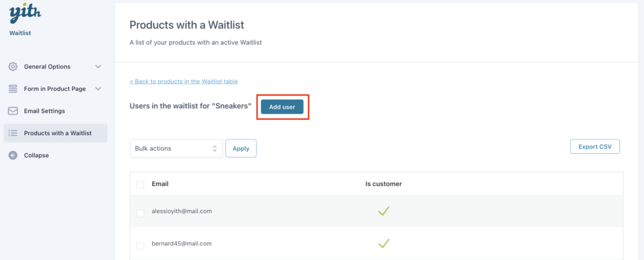Check the box for bernard45@mail.com
This screenshot has width=644, height=260.
tap(140, 246)
